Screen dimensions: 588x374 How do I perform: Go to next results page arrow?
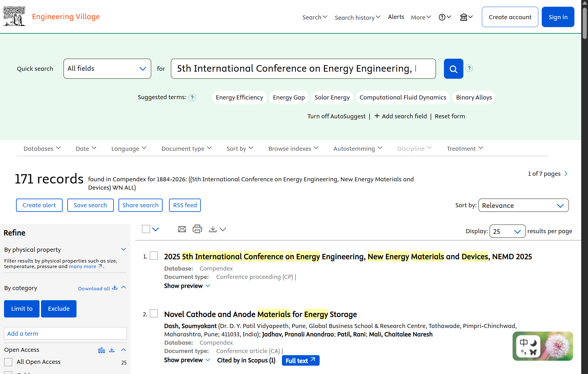(566, 174)
